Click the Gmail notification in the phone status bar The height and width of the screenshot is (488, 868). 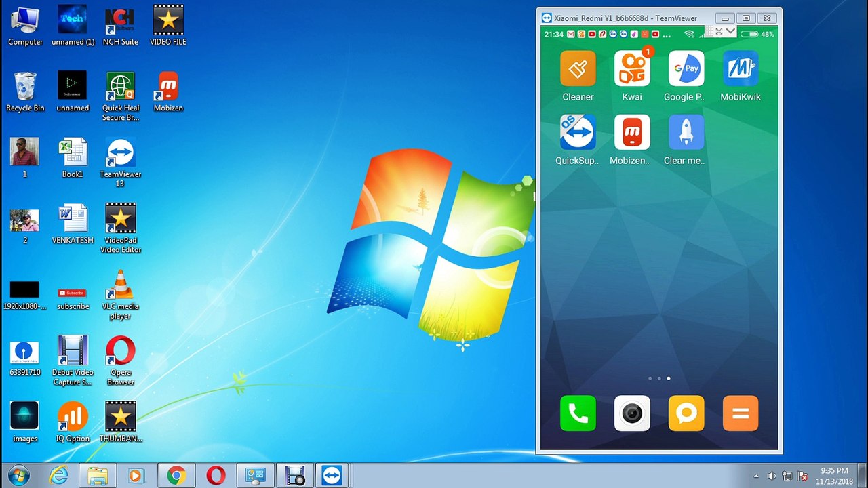tap(571, 34)
